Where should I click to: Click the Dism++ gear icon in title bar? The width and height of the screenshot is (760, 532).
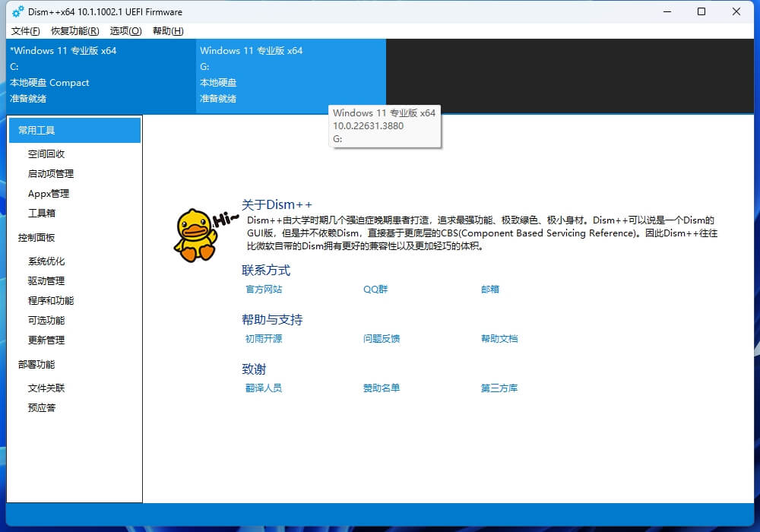[18, 12]
